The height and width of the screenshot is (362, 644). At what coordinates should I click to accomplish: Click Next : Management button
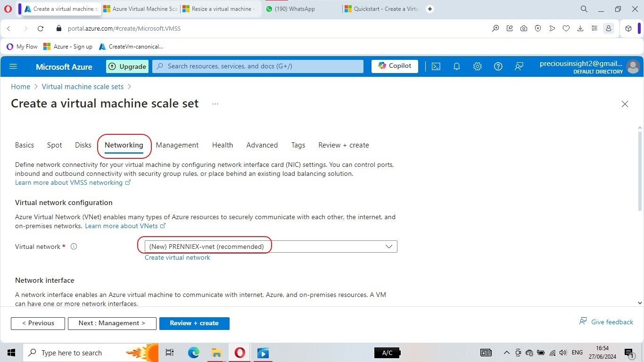[112, 323]
